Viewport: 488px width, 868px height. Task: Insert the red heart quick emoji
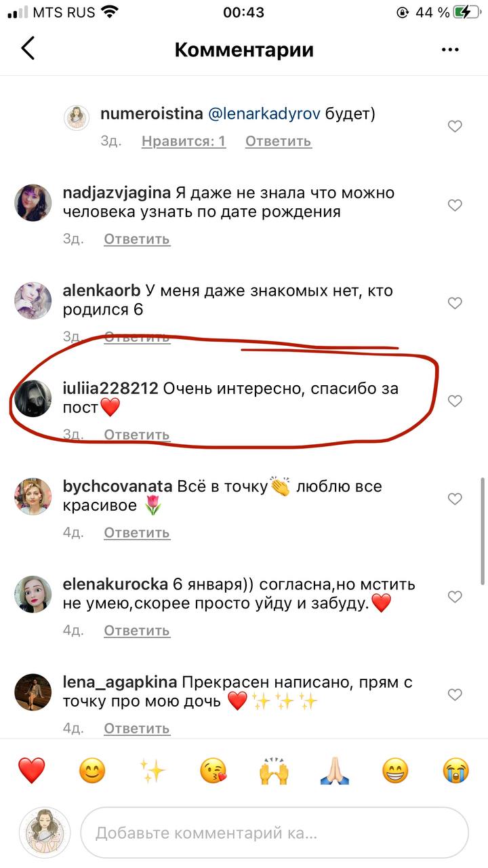31,770
